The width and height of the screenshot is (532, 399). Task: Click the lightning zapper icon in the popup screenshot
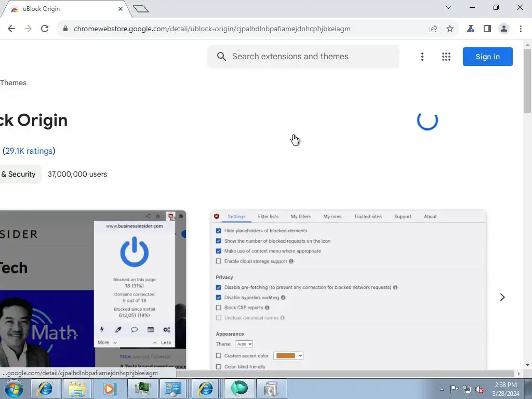coord(102,329)
